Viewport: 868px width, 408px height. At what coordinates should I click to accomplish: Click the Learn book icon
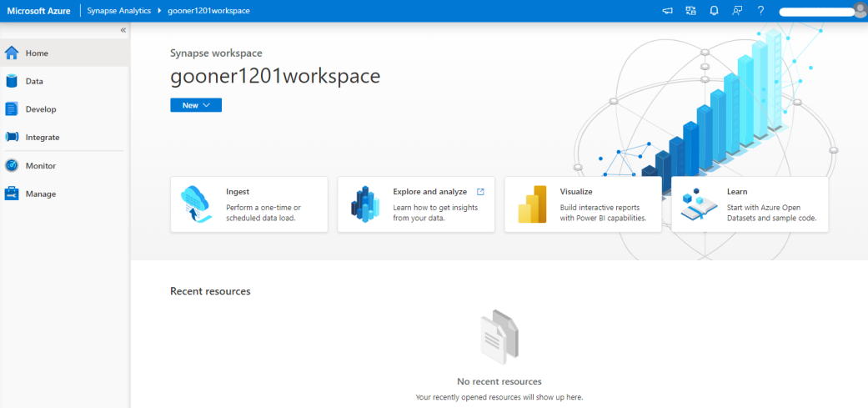pyautogui.click(x=700, y=204)
